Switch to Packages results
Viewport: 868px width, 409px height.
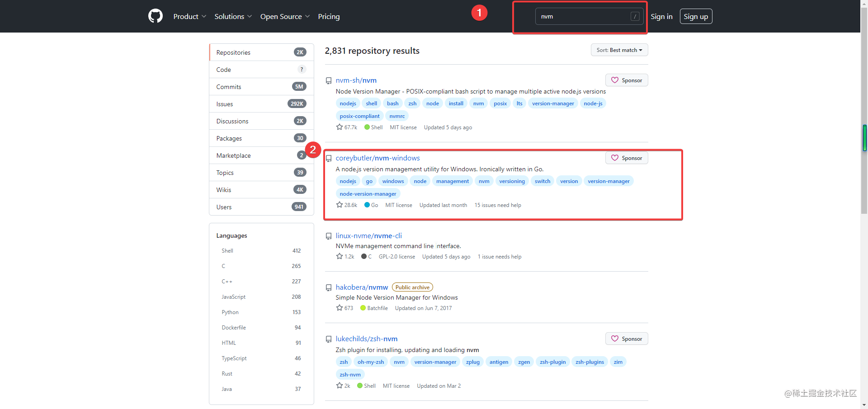click(261, 138)
